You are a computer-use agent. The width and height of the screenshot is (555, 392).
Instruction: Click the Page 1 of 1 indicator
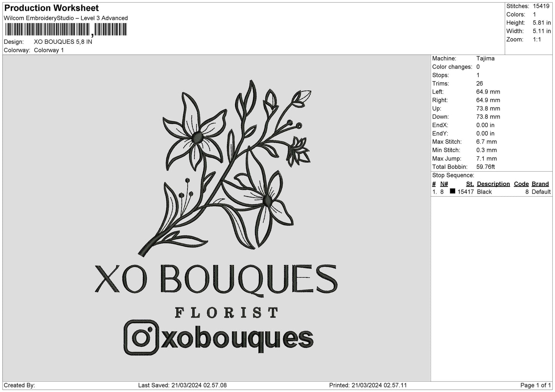tap(535, 385)
